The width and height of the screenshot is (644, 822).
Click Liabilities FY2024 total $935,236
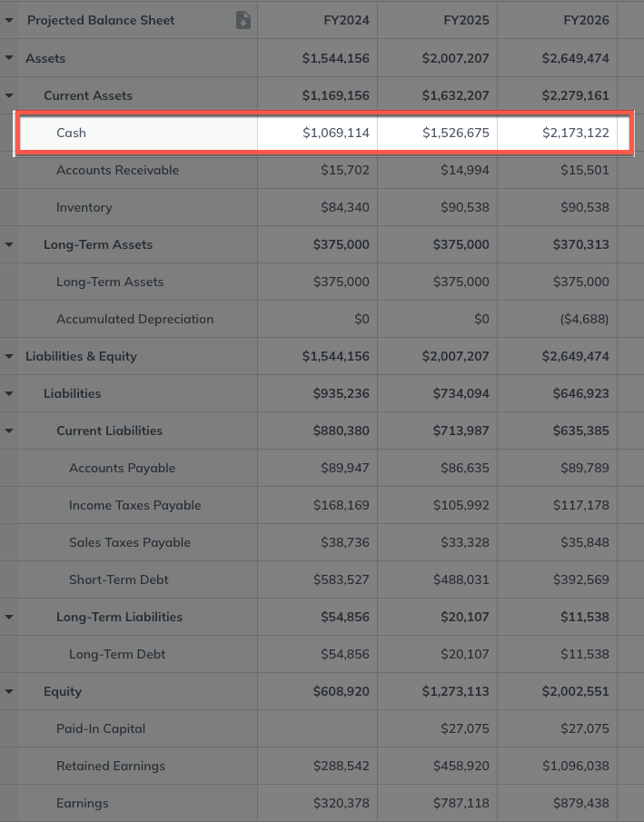pos(342,393)
